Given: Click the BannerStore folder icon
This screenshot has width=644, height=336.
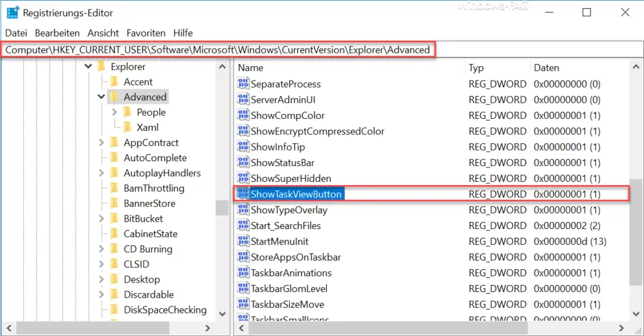Looking at the screenshot, I should tap(114, 203).
